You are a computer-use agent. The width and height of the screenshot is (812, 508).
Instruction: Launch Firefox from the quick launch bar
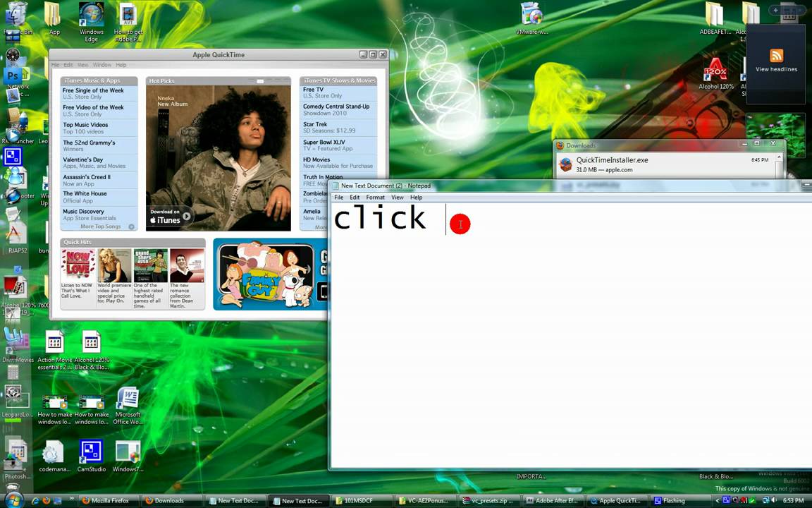point(46,501)
